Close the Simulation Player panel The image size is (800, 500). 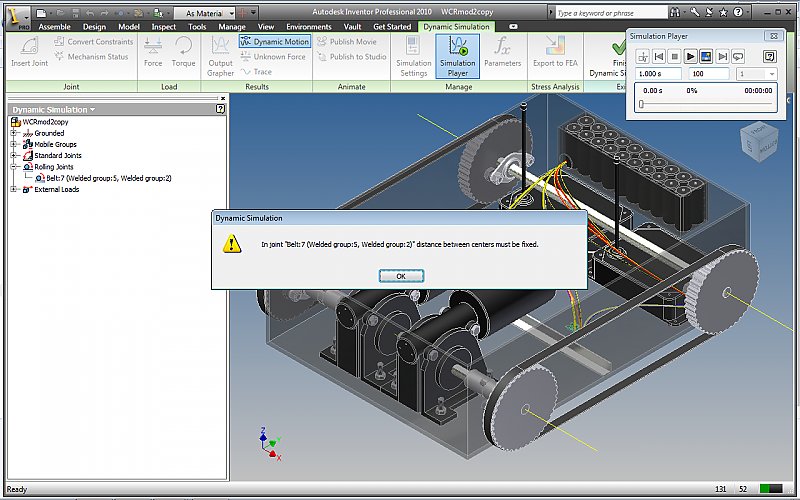[x=773, y=36]
